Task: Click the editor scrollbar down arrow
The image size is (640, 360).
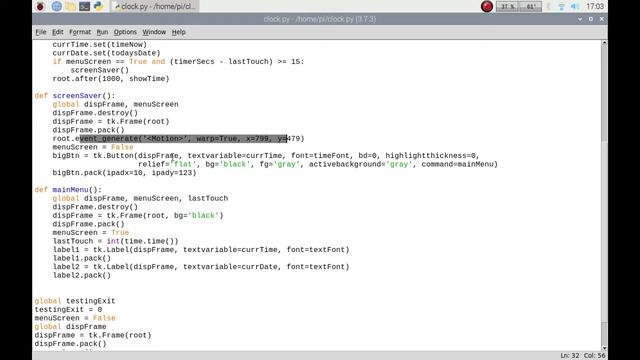Action: coord(604,348)
